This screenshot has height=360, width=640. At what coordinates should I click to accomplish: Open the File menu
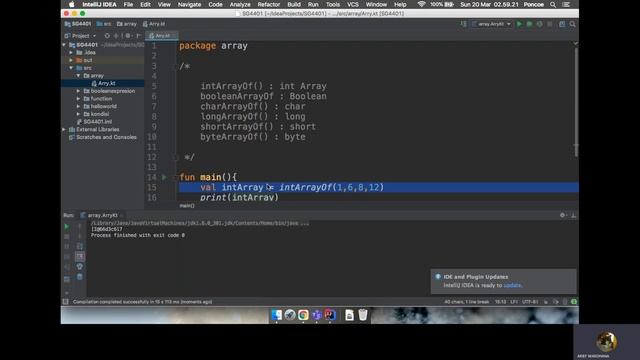click(x=128, y=4)
